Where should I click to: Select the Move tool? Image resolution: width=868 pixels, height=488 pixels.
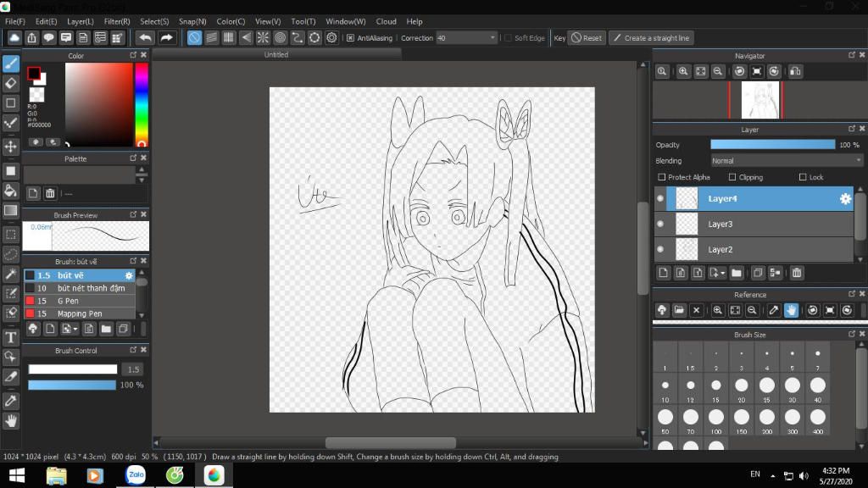[x=10, y=147]
